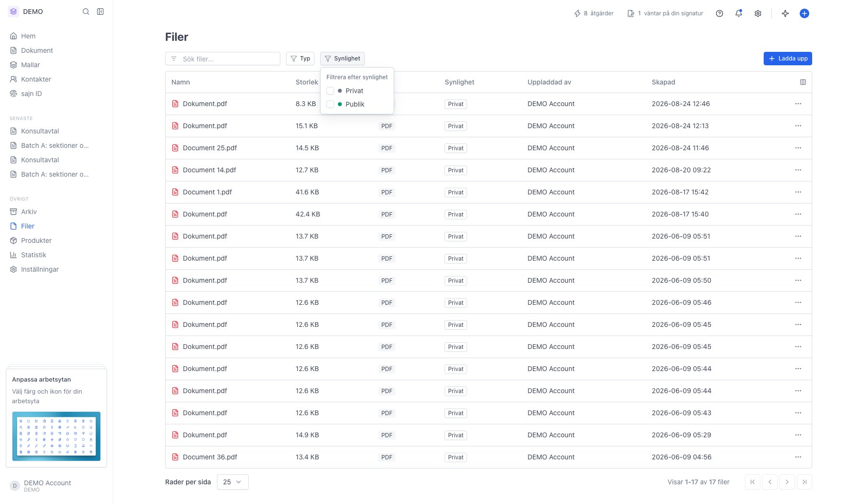The image size is (864, 504).
Task: Open row menu for Document 25.pdf
Action: click(798, 148)
